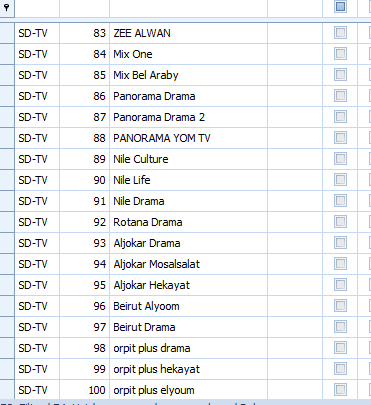Tick the Beirut Drama checkbox
This screenshot has width=371, height=405.
point(340,327)
